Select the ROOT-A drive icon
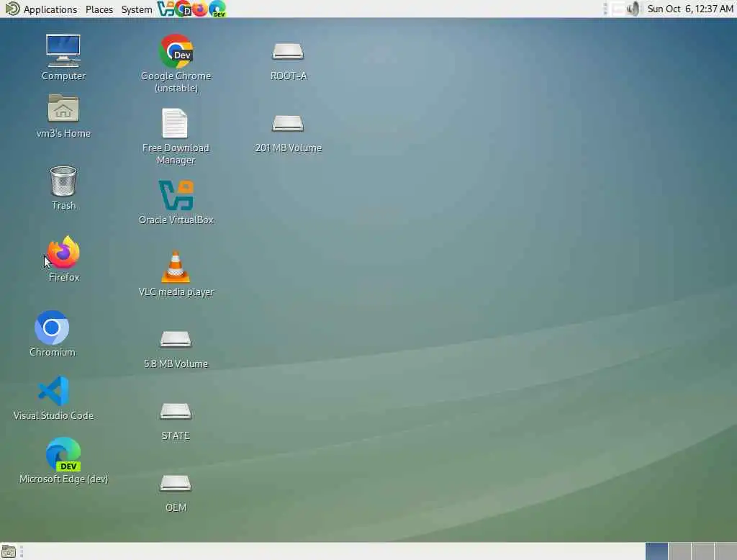Screen dimensions: 737x560 [288, 62]
